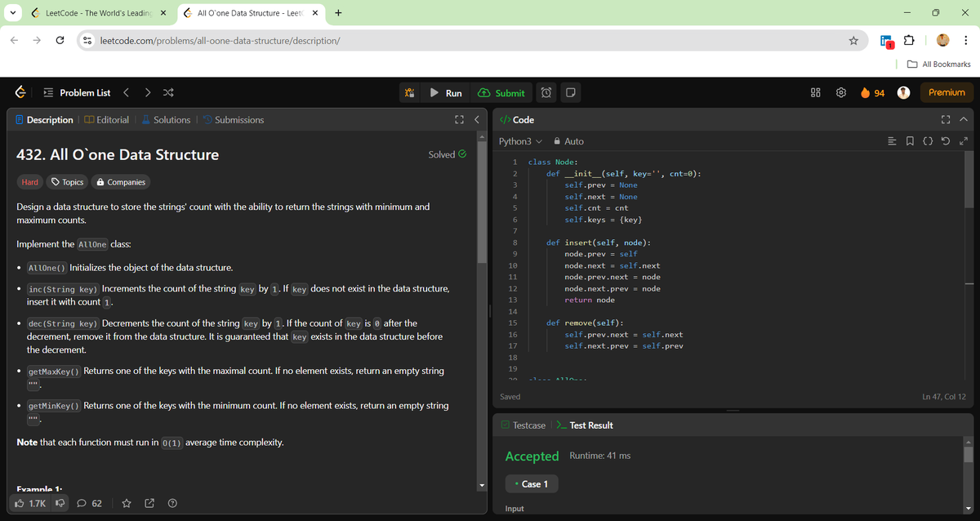Open the 62 comments
This screenshot has height=521, width=980.
tap(89, 503)
